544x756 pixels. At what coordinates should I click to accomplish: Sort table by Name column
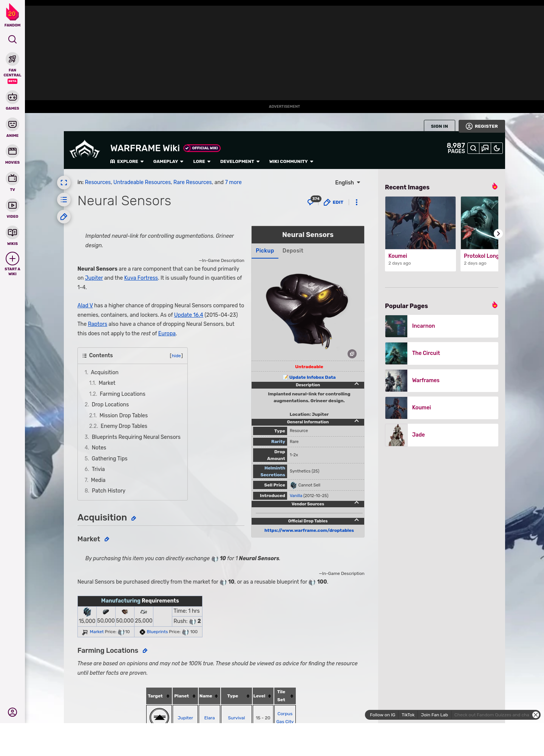(209, 696)
